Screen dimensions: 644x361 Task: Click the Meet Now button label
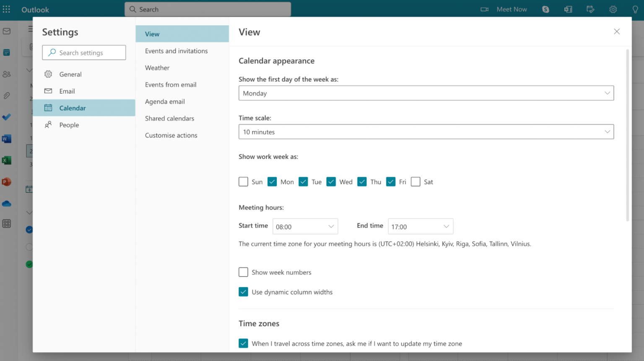pos(512,9)
